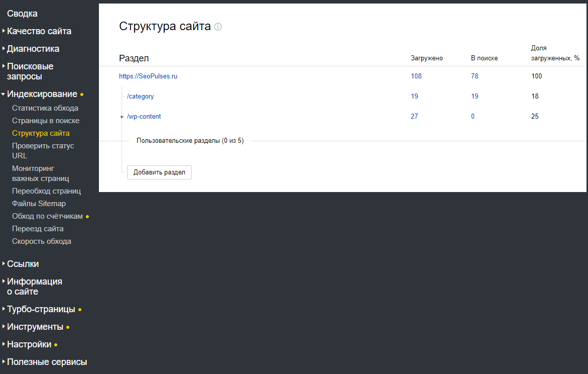Click Пользовательские разделы (0 из 5) label
The image size is (588, 374).
point(190,141)
